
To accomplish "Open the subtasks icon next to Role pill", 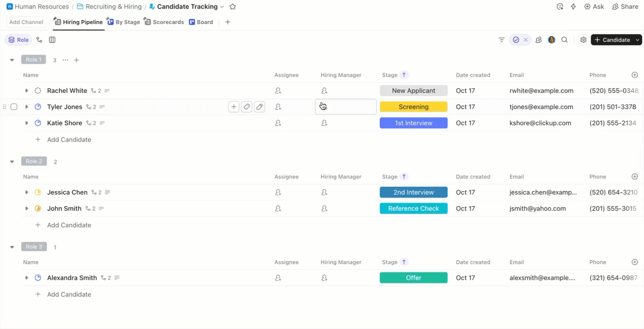I will (x=39, y=40).
